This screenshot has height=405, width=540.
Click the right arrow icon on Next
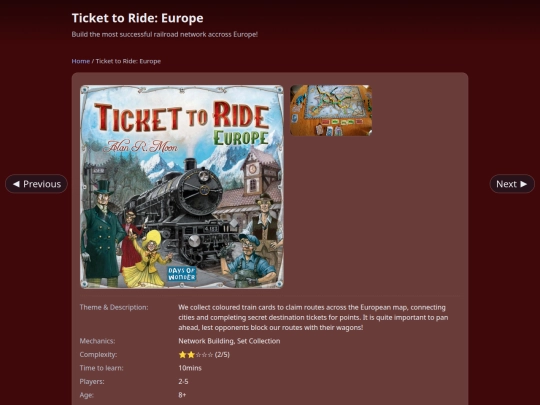tap(523, 184)
